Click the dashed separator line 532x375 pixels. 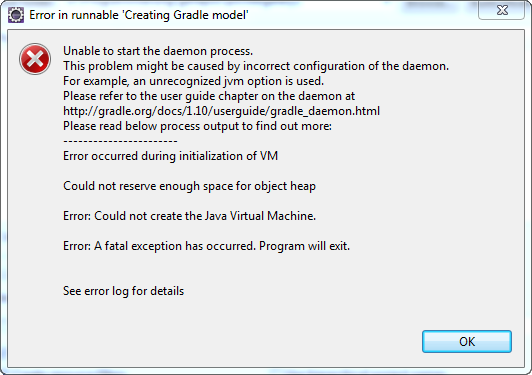[x=120, y=141]
